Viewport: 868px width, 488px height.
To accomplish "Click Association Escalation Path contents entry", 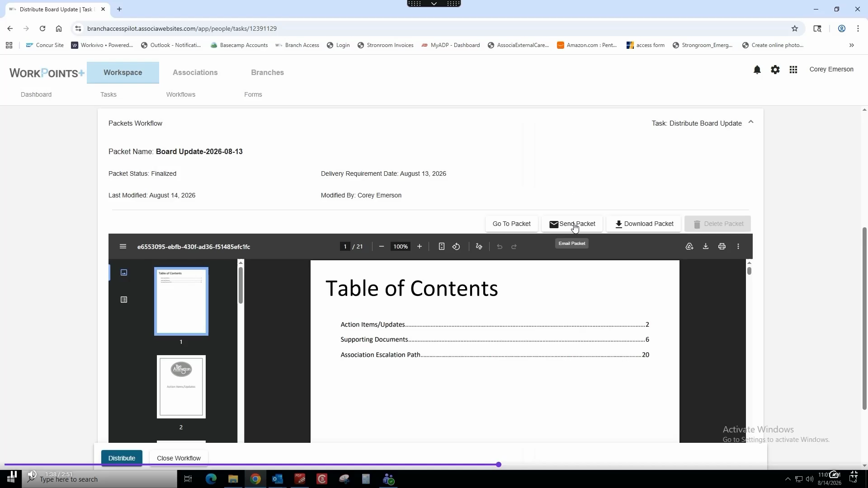I will (495, 355).
